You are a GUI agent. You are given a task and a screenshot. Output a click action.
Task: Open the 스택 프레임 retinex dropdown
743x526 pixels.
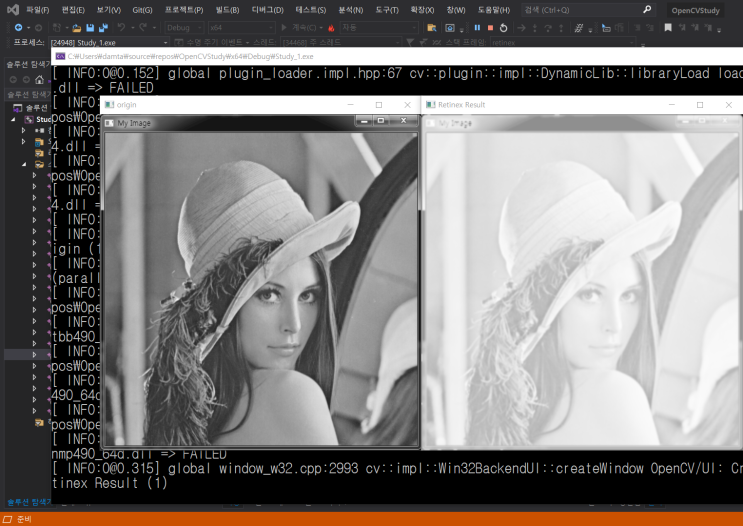point(563,43)
